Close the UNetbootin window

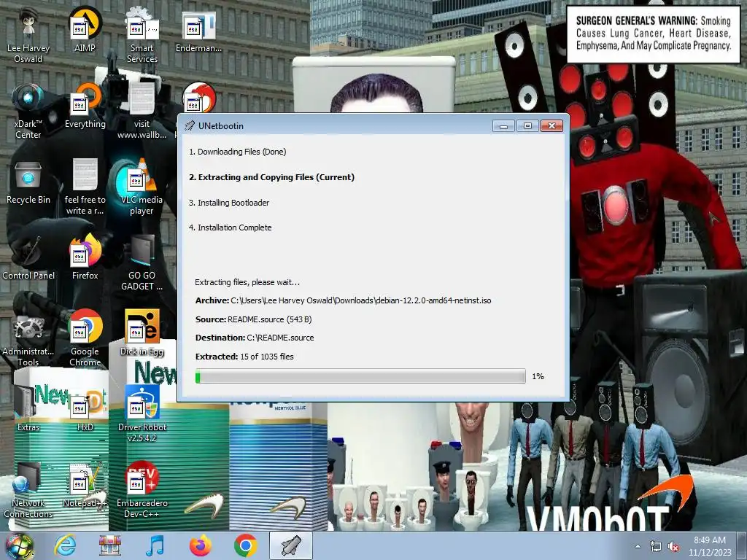click(x=551, y=125)
